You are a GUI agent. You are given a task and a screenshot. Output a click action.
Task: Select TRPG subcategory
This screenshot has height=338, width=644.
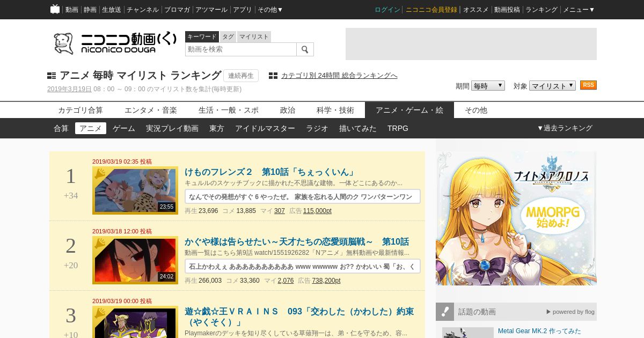398,128
